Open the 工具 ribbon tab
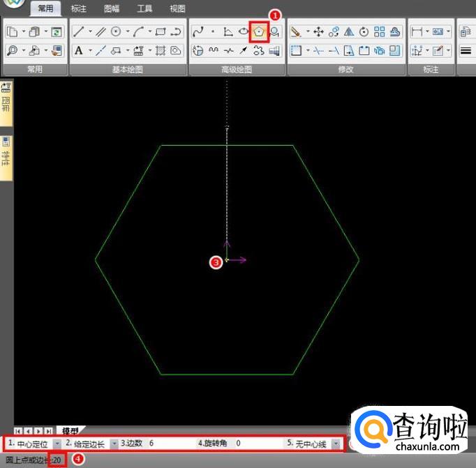Screen dimensions: 476x468 144,9
